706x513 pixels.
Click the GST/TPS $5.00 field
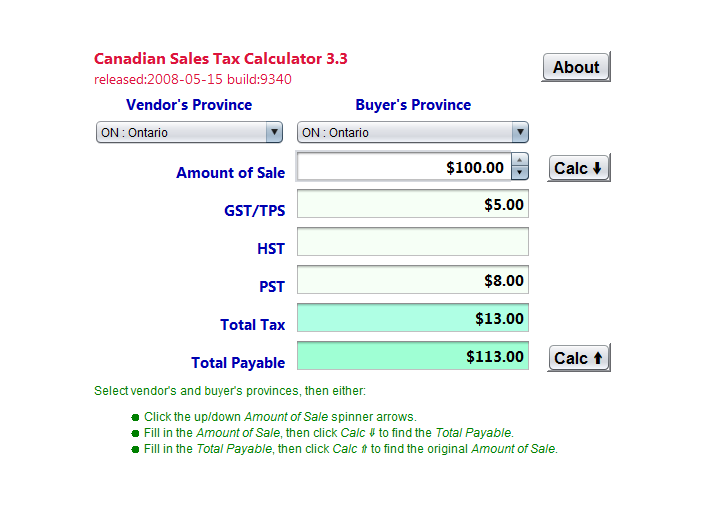click(413, 204)
